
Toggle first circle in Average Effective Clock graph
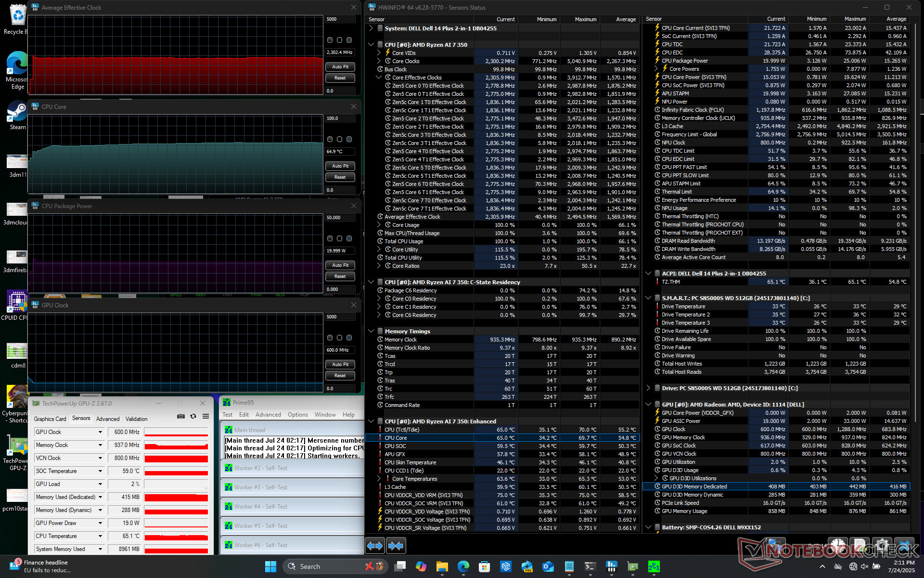pos(330,40)
